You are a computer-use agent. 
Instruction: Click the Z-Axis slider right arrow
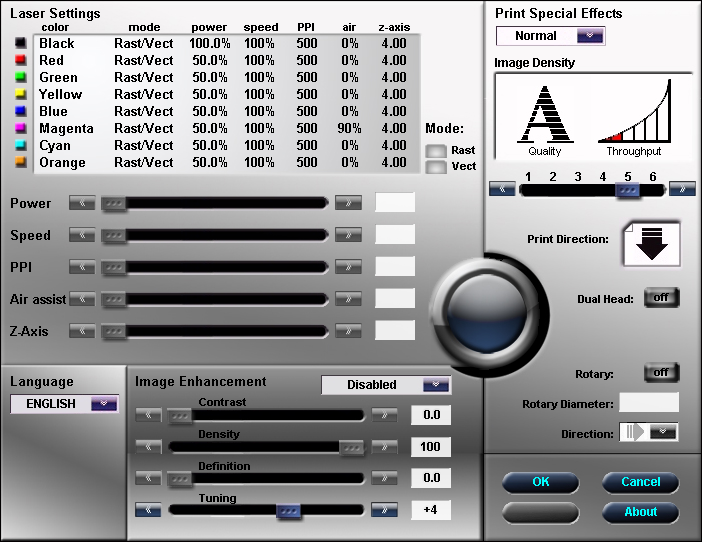pyautogui.click(x=348, y=331)
